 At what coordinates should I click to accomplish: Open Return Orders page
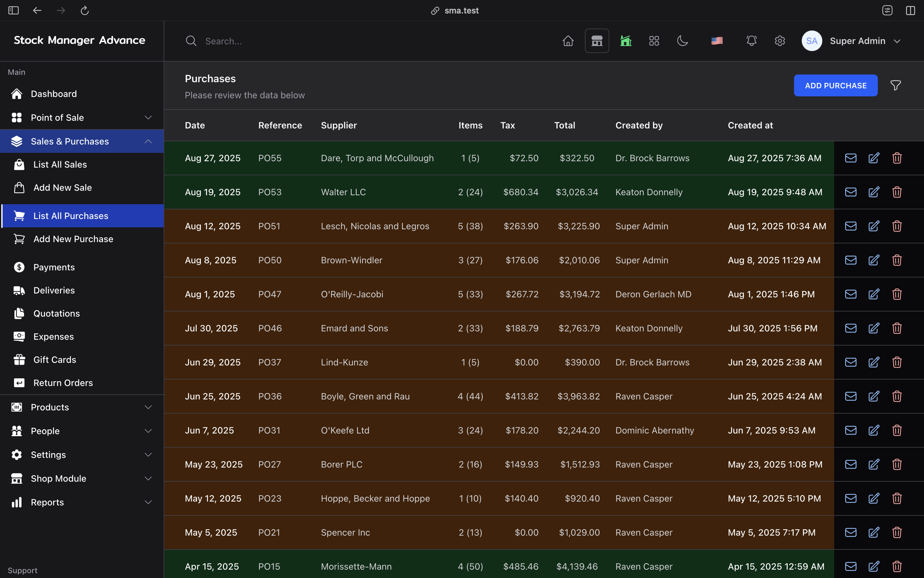point(82,383)
